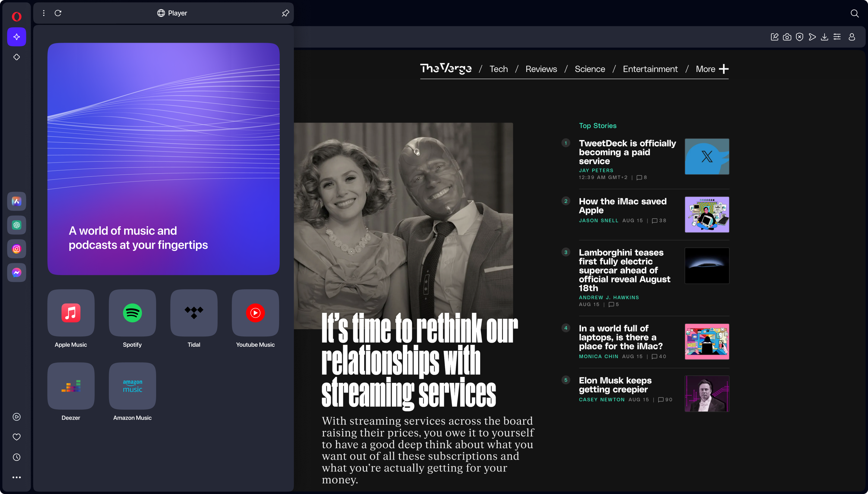Open the Easy Setup sliders panel
This screenshot has height=494, width=868.
837,37
